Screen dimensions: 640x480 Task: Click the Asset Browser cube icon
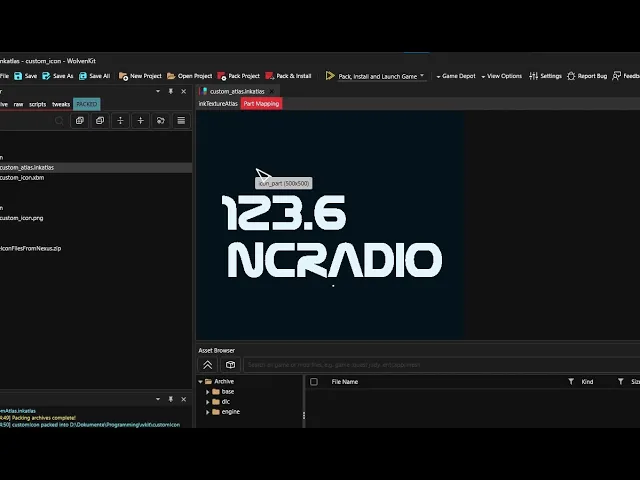click(x=231, y=364)
